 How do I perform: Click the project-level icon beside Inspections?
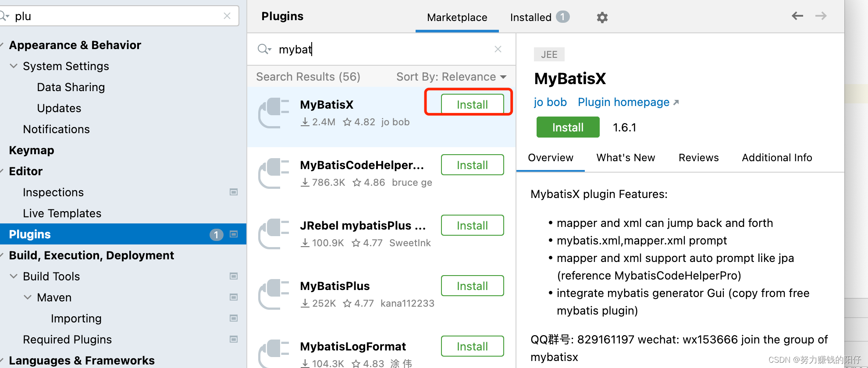pos(234,192)
